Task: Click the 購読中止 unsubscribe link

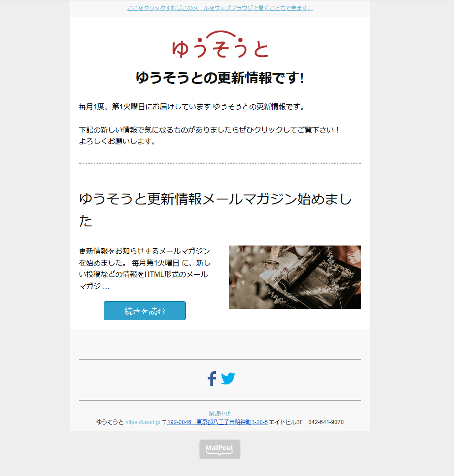Action: coord(220,413)
